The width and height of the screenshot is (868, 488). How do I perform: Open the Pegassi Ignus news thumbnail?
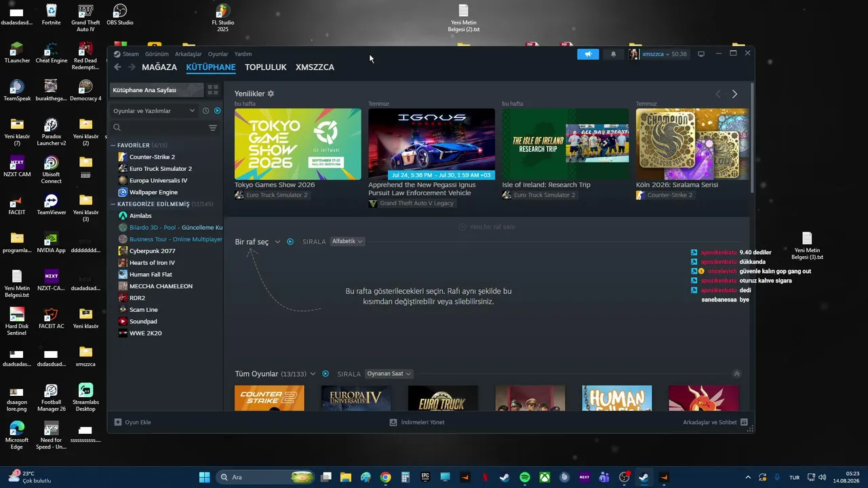point(431,144)
